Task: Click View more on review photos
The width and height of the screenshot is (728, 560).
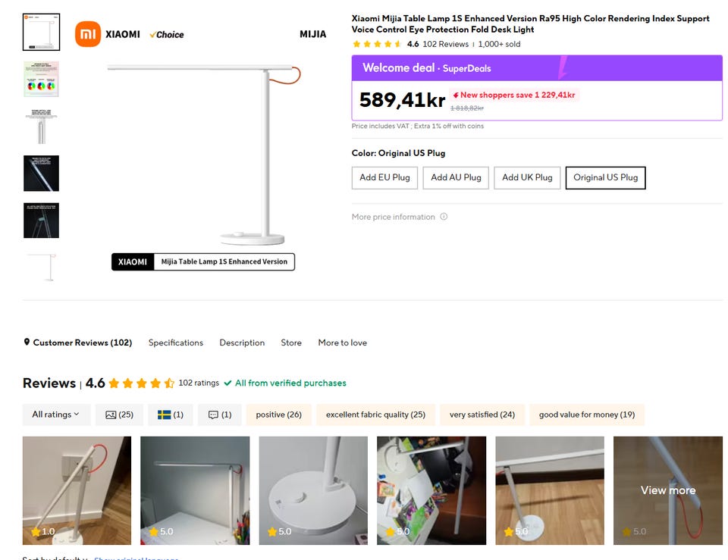Action: click(x=667, y=490)
